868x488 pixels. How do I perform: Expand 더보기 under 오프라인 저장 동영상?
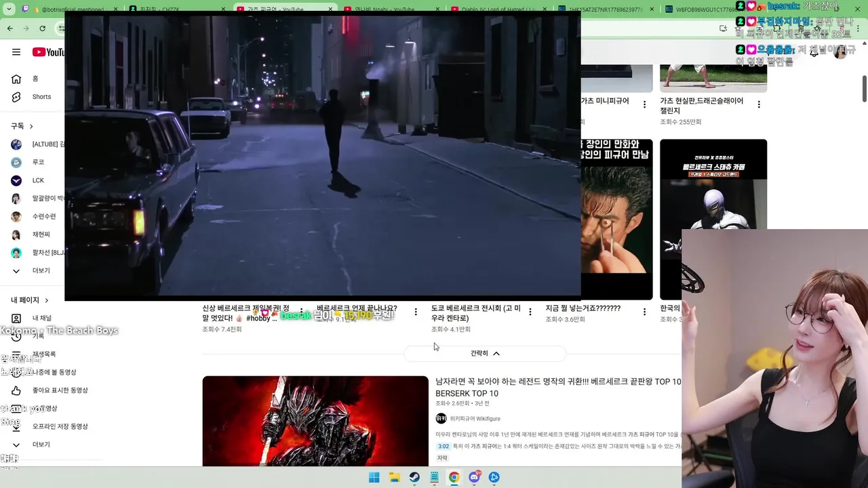tap(41, 445)
